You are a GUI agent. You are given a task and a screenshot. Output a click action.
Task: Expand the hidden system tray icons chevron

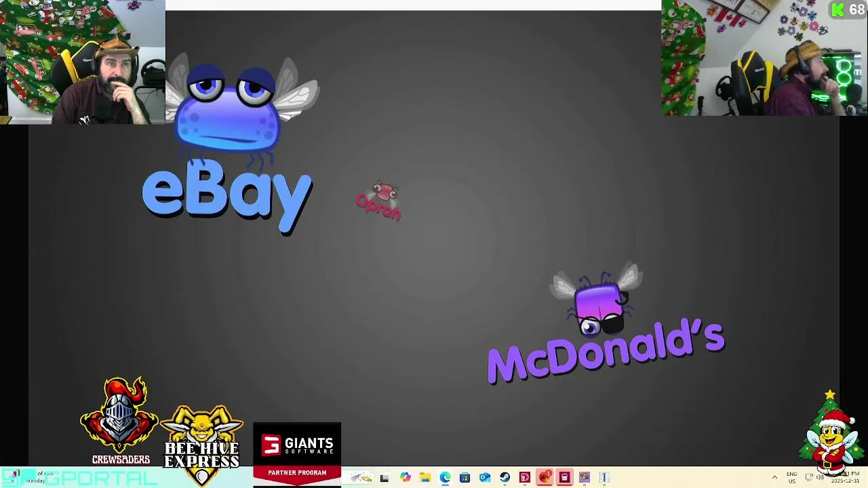click(x=774, y=478)
